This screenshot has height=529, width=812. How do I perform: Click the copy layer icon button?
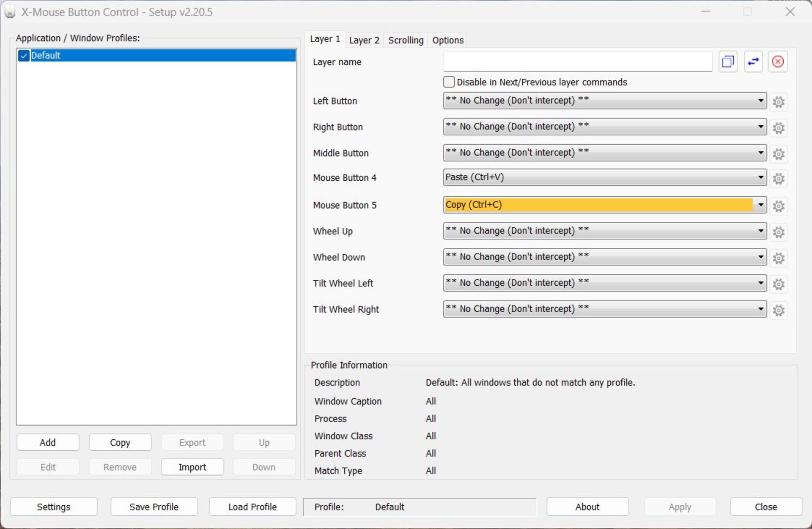point(728,62)
